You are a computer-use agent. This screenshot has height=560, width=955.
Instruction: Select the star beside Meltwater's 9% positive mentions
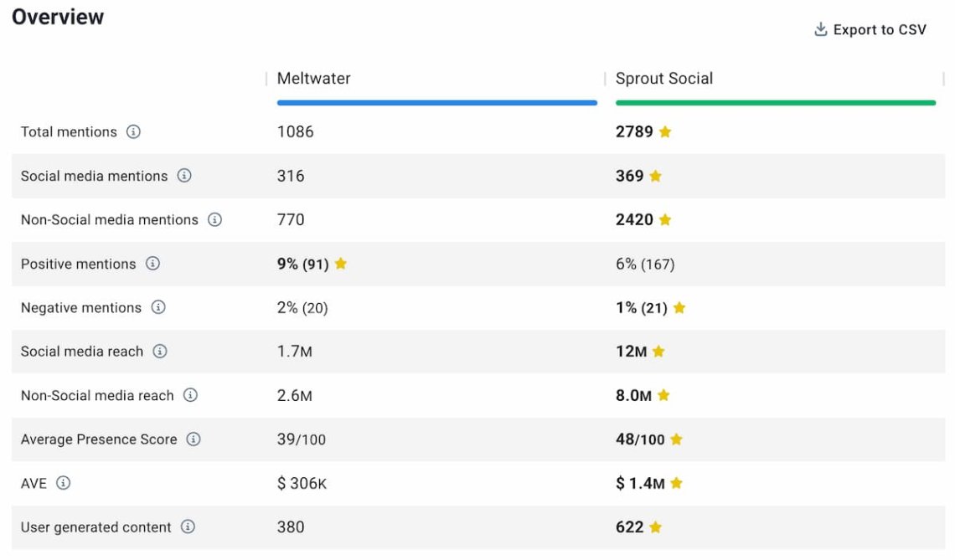[x=341, y=264]
